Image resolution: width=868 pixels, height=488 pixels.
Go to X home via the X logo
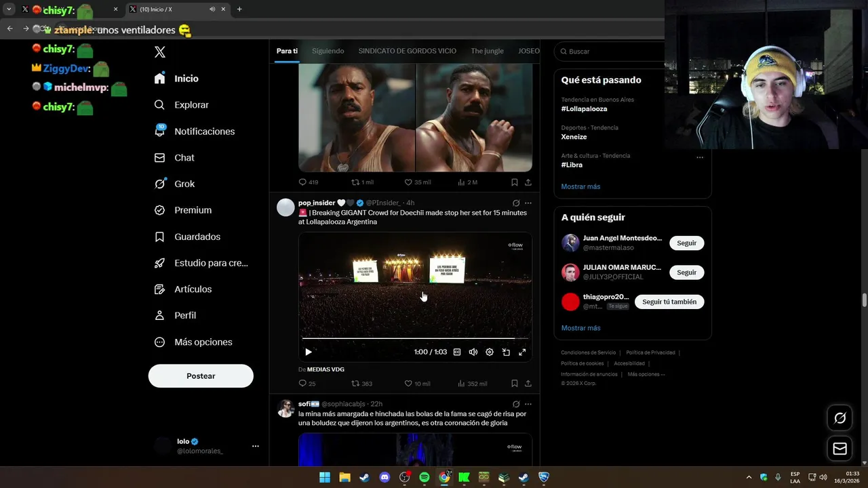pos(160,52)
